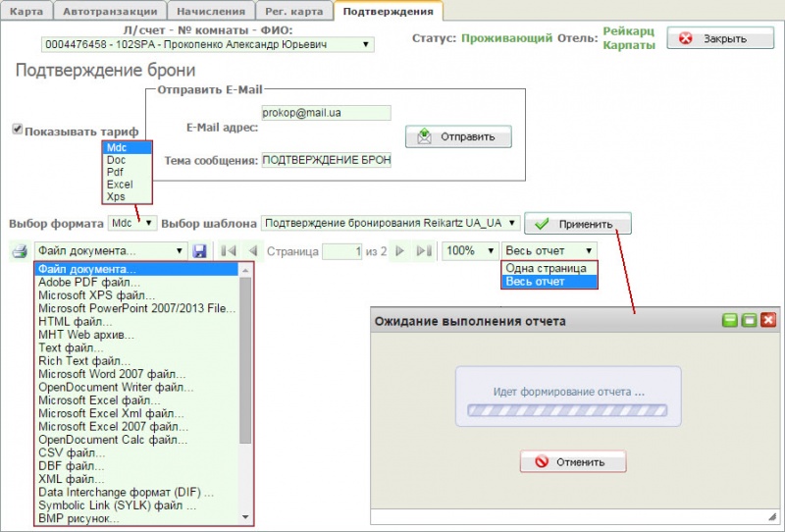785x532 pixels.
Task: Click the floppy disk save icon
Action: point(200,251)
